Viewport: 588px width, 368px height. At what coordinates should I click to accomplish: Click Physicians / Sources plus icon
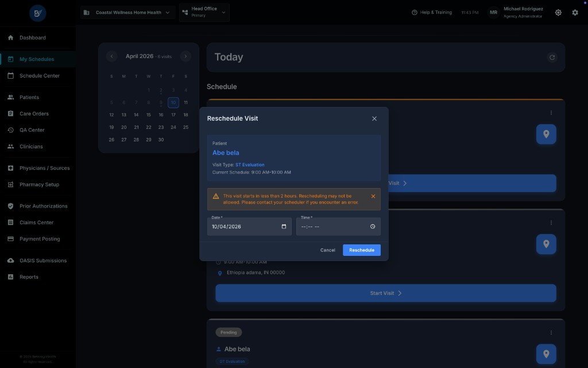(10, 168)
